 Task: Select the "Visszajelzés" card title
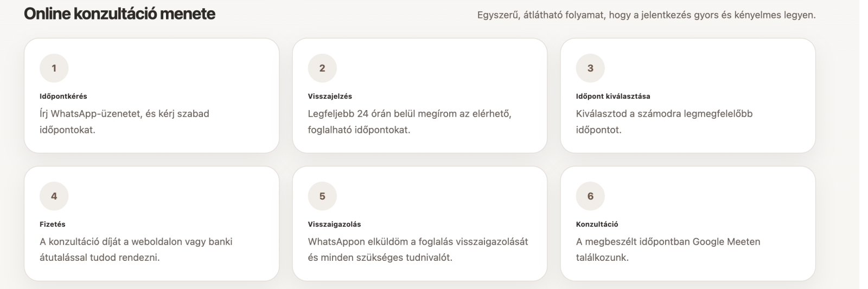[330, 97]
